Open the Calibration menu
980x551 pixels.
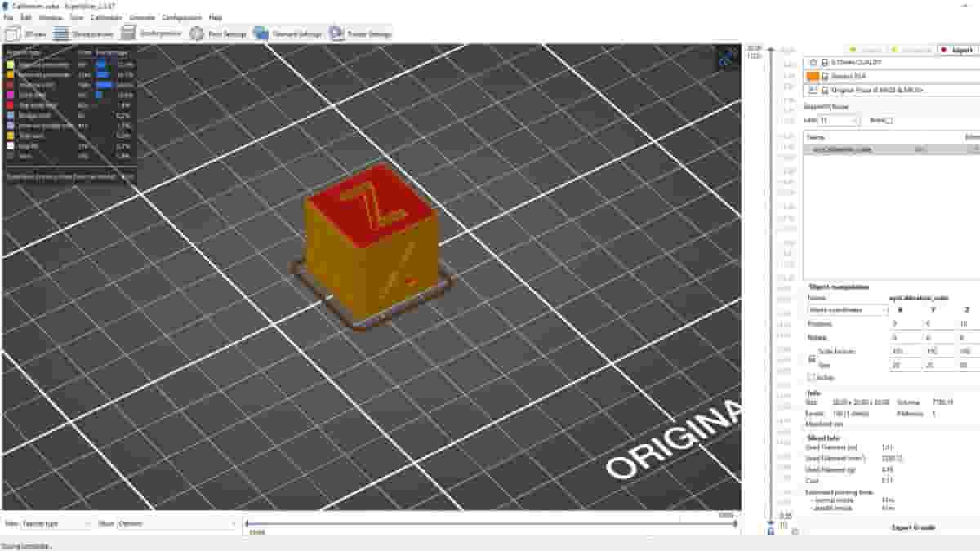[107, 17]
